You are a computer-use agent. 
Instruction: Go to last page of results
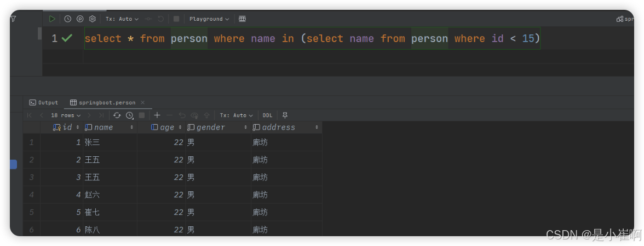(101, 115)
